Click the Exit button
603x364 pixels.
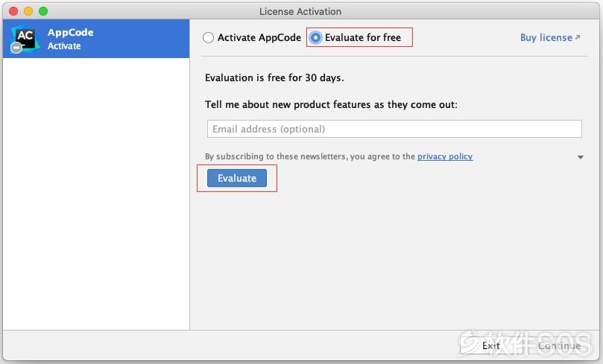pyautogui.click(x=491, y=345)
